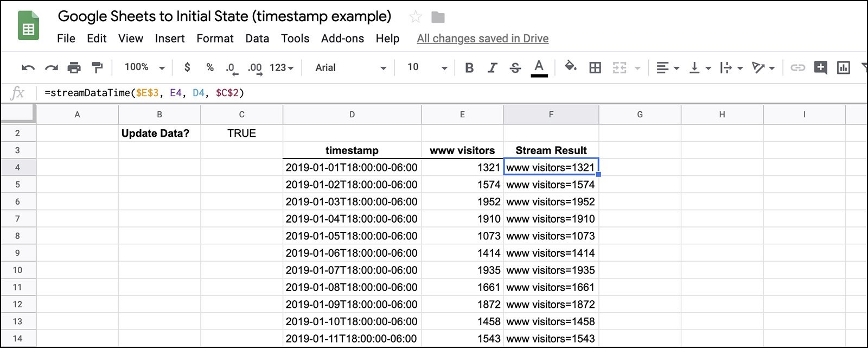Insert a chart
This screenshot has height=348, width=868.
844,68
